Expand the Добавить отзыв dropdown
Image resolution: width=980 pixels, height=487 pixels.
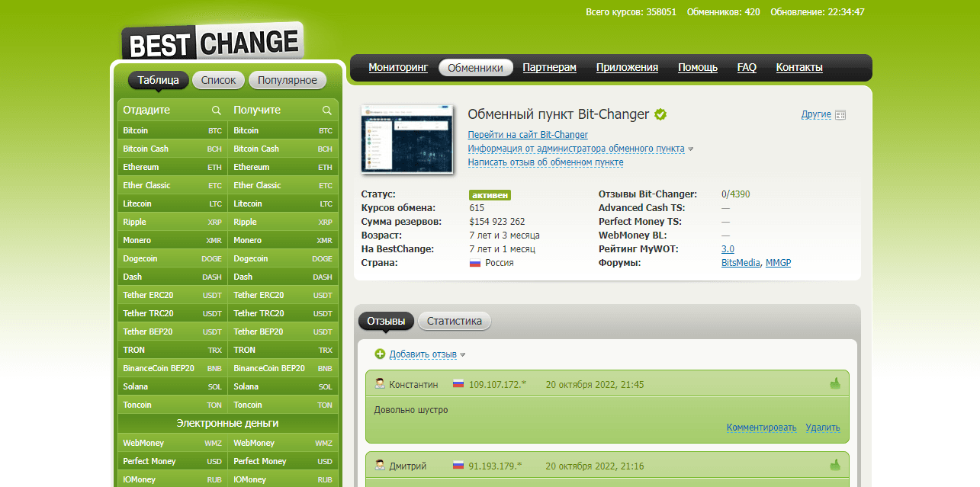(462, 354)
